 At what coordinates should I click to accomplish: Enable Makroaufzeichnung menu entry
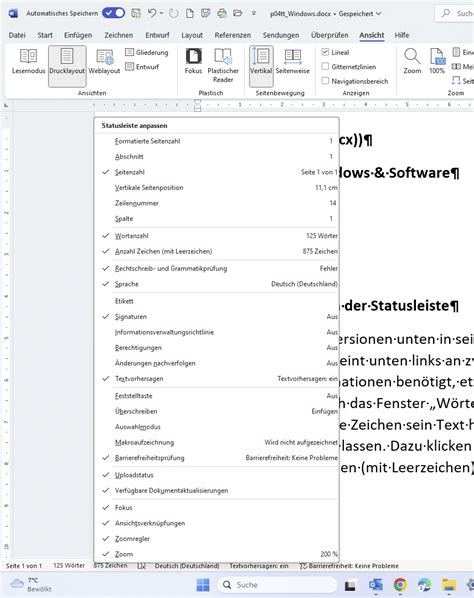[216, 442]
